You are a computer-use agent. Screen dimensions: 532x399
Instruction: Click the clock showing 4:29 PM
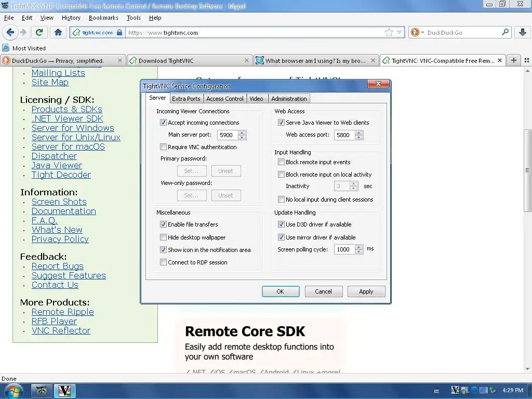(513, 391)
